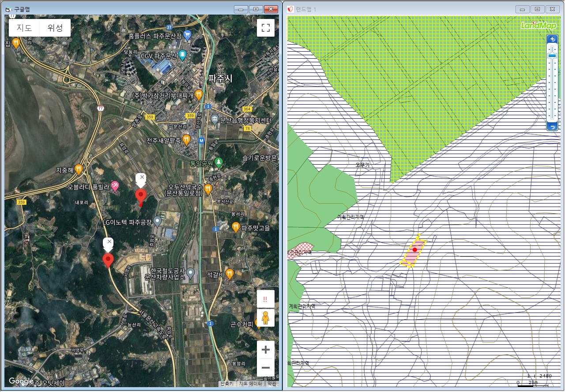The width and height of the screenshot is (565, 392).
Task: Switch Google map to 지도 view
Action: click(x=24, y=28)
